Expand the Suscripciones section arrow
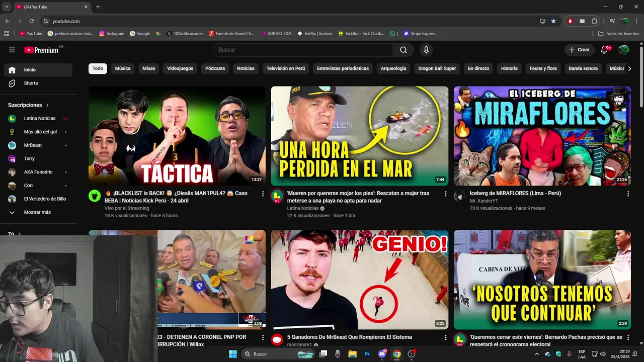The width and height of the screenshot is (644, 362). point(48,105)
